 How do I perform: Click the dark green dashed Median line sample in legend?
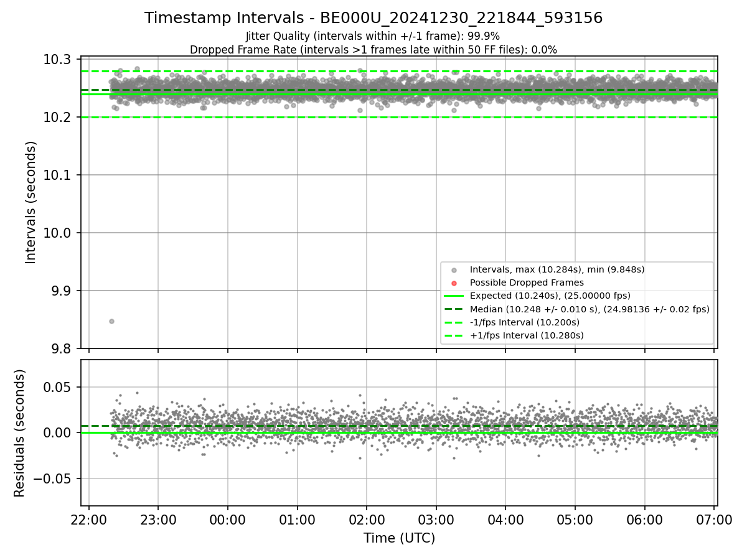tap(454, 309)
